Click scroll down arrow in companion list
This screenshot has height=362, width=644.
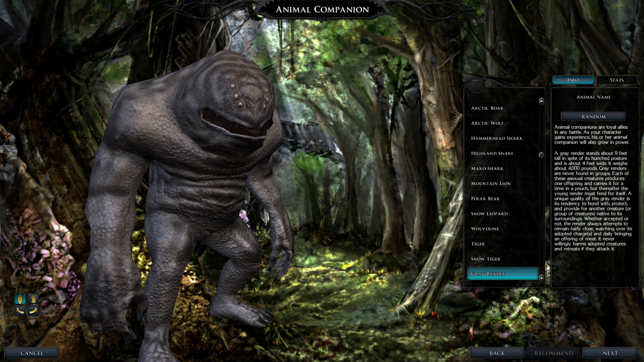(541, 278)
